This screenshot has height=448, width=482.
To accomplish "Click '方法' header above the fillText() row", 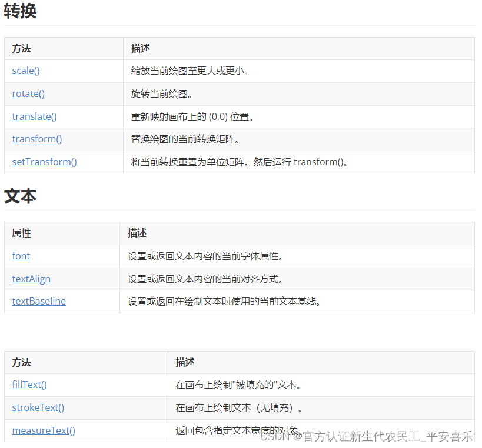I will (22, 362).
